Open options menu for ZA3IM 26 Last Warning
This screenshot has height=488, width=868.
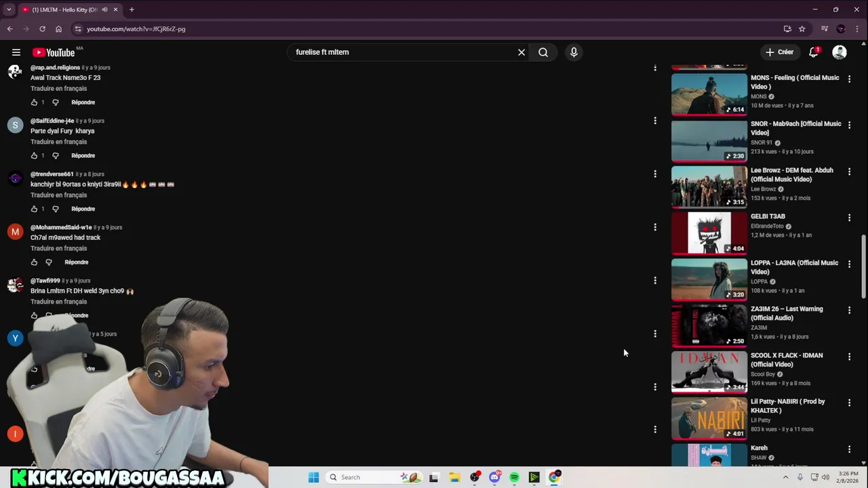pyautogui.click(x=849, y=310)
